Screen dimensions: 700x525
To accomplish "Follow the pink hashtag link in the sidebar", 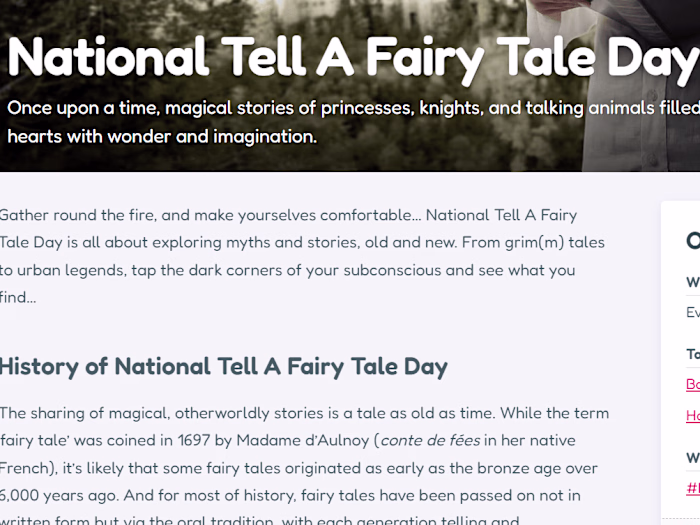I will click(692, 488).
